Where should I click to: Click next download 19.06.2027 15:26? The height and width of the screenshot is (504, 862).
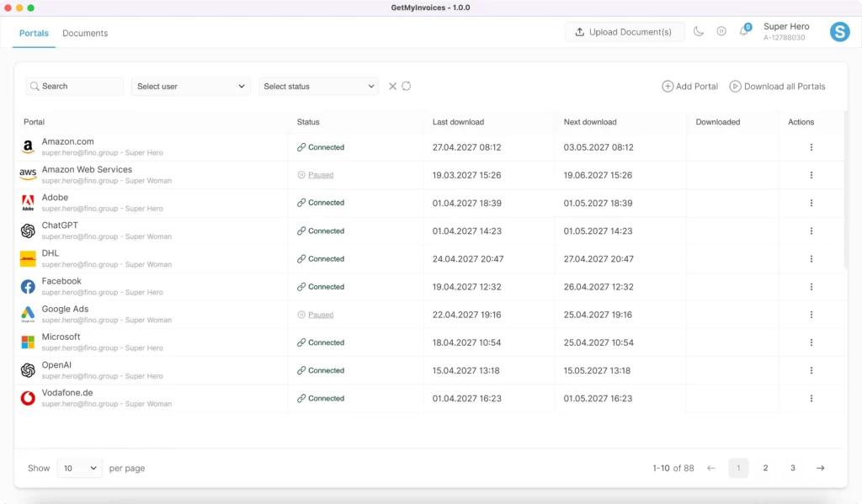pyautogui.click(x=598, y=175)
